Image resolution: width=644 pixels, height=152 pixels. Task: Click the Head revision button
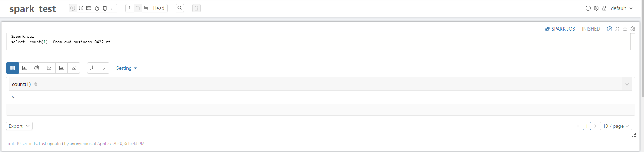(x=159, y=8)
